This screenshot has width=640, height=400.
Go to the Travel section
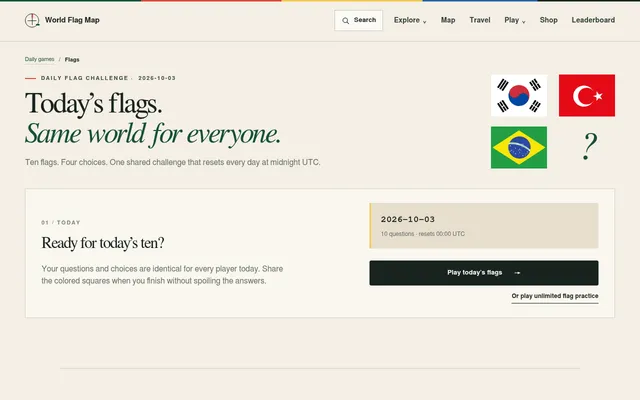[x=480, y=20]
